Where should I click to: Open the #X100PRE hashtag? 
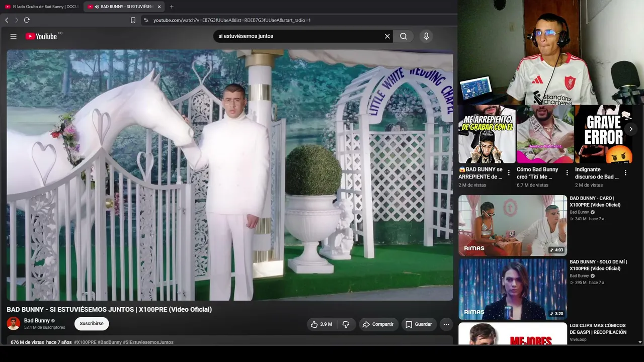point(85,342)
